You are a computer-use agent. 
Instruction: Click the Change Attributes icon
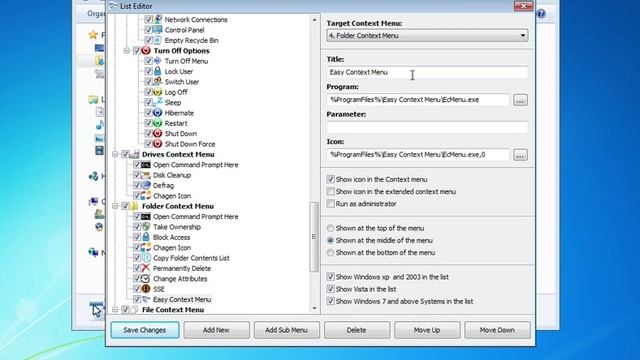click(x=146, y=278)
